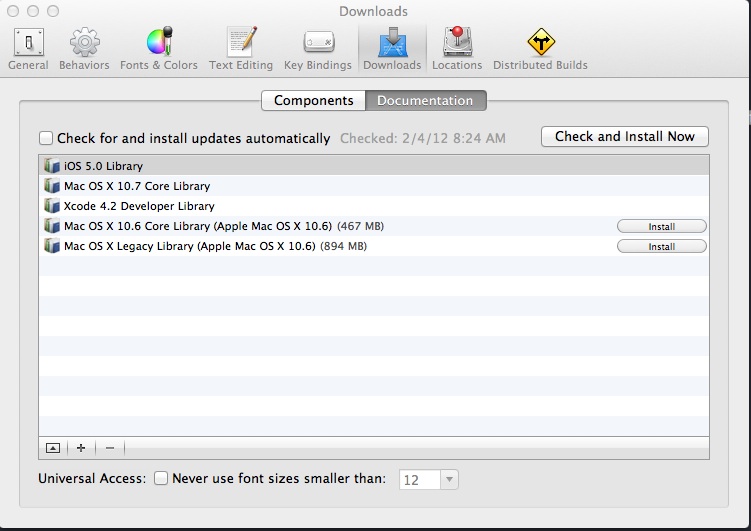Switch to the Components tab

click(x=313, y=101)
